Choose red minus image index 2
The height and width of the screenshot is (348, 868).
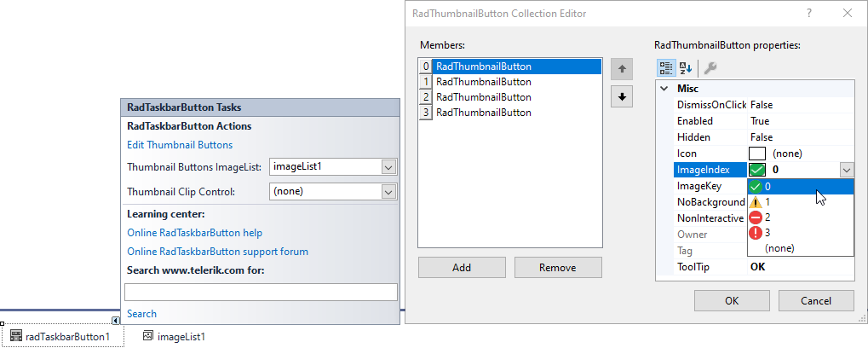[801, 217]
